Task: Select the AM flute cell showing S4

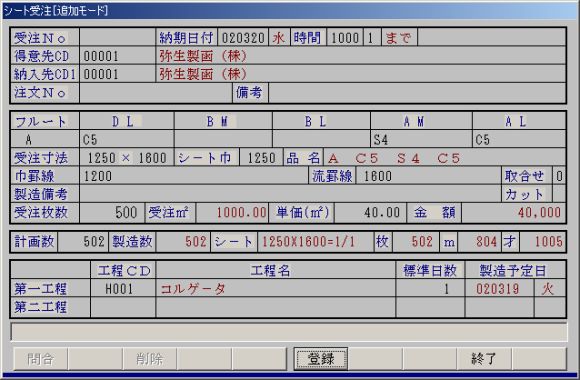Action: pos(421,139)
